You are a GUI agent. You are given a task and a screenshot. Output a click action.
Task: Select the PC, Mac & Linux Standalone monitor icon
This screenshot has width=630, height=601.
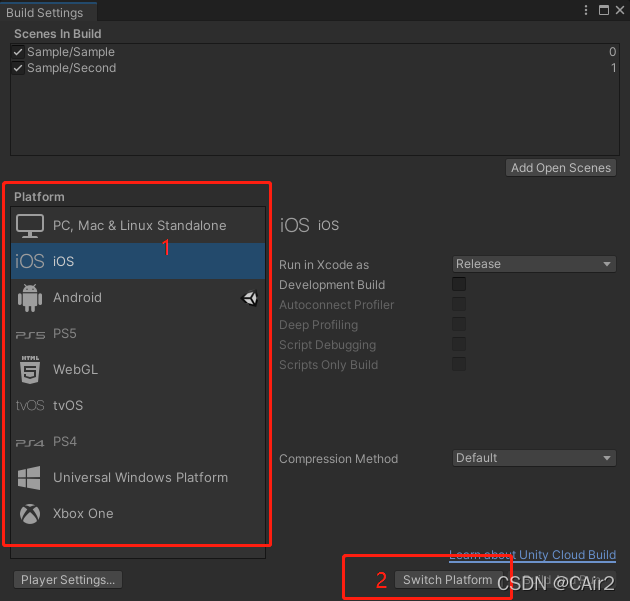pyautogui.click(x=30, y=226)
